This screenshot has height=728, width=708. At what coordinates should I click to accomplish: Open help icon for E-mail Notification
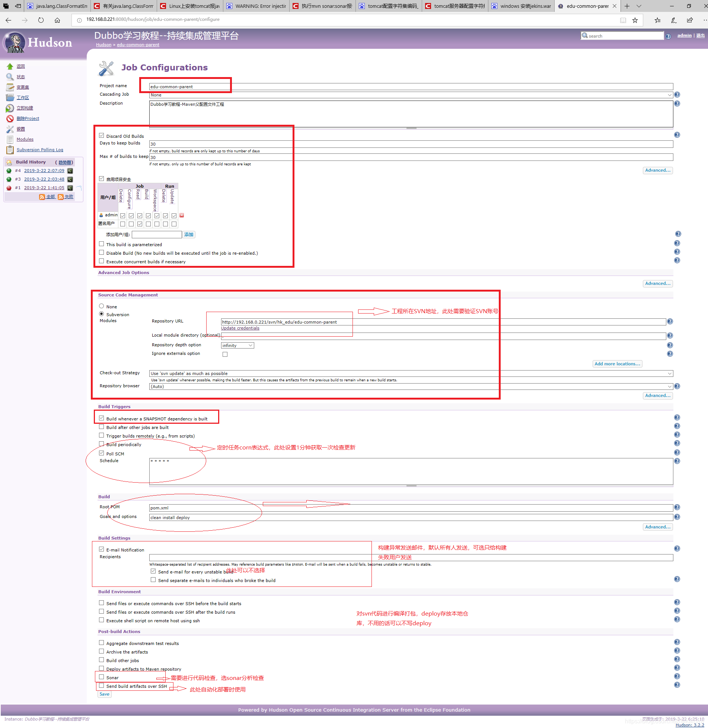point(677,549)
